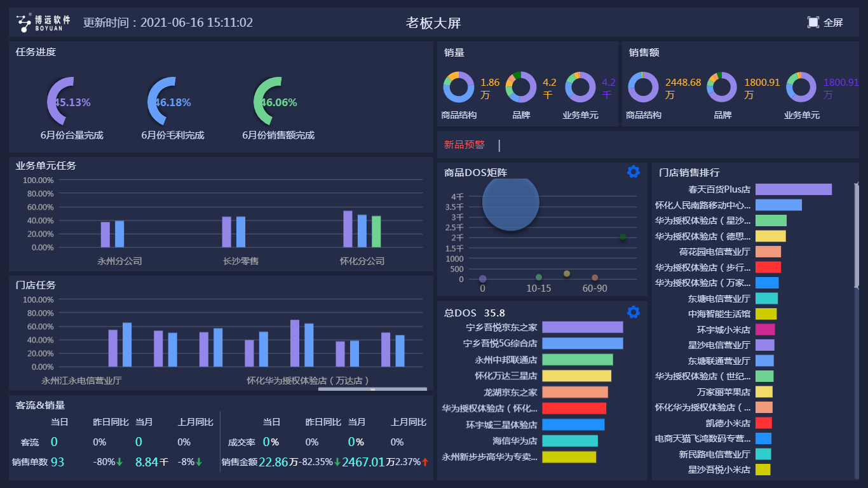Image resolution: width=868 pixels, height=488 pixels.
Task: Click the red up arrow next to 2.37%
Action: 424,462
